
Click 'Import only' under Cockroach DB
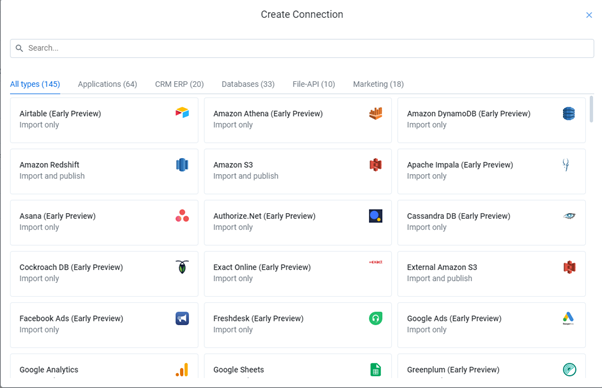pos(39,279)
